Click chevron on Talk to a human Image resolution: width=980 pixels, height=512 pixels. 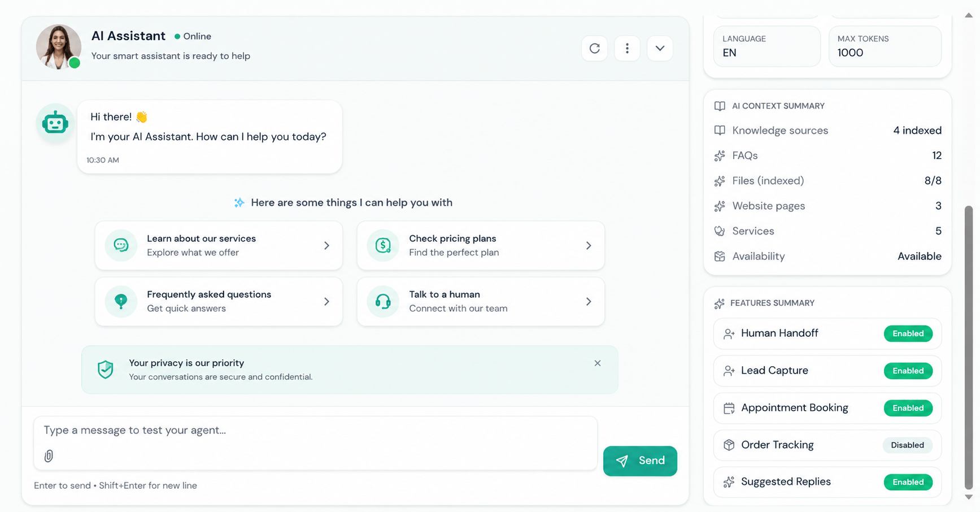click(x=589, y=301)
